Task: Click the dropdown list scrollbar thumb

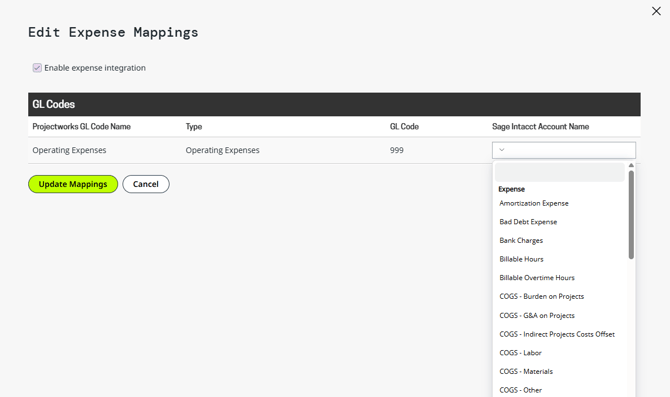Action: [631, 215]
